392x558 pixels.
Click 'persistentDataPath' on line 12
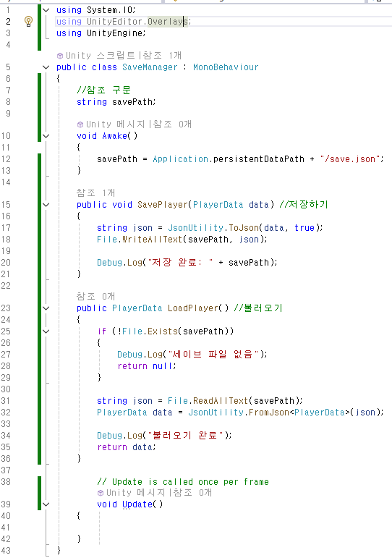(x=259, y=159)
